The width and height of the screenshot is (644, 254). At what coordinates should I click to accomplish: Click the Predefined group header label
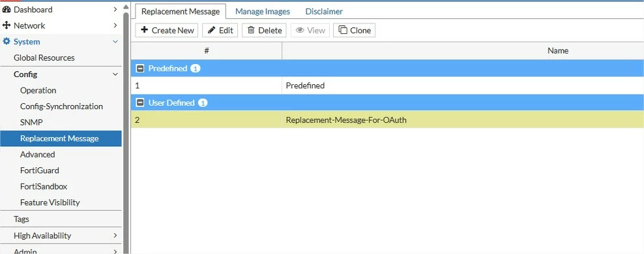(168, 69)
